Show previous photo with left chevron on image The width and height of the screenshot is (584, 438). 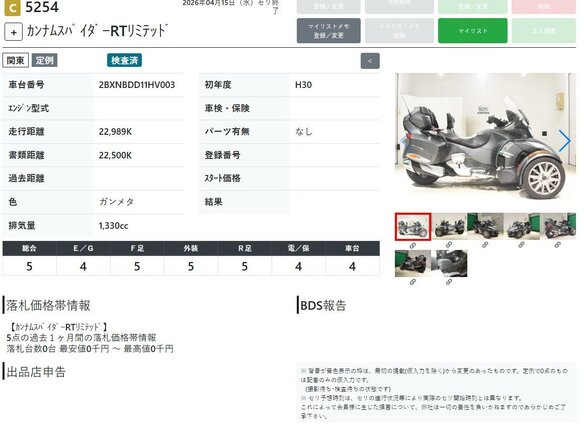[x=402, y=141]
